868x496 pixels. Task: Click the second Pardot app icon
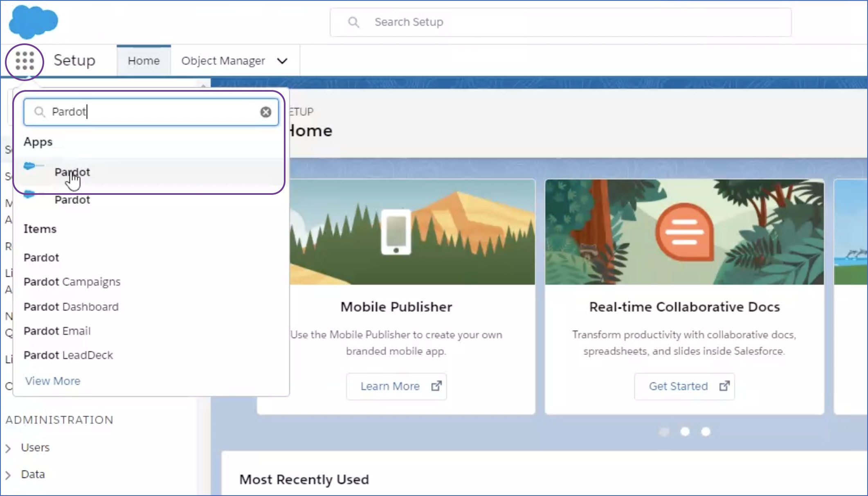(29, 194)
